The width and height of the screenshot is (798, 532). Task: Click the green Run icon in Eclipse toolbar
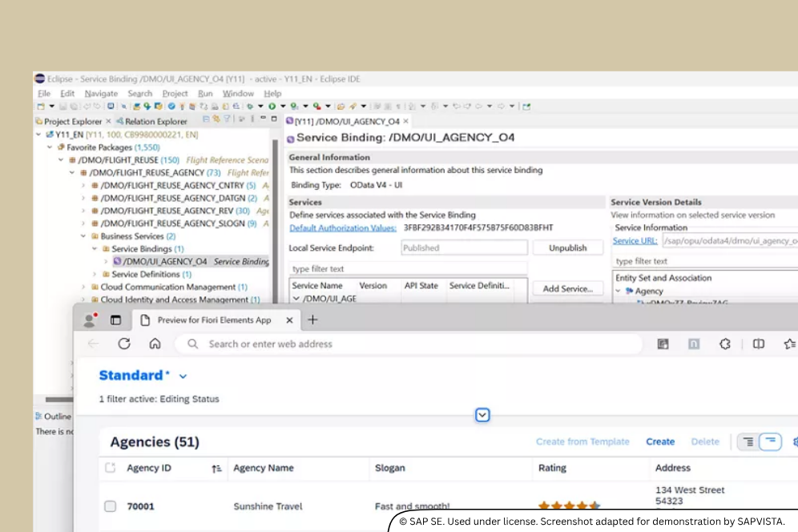tap(272, 107)
